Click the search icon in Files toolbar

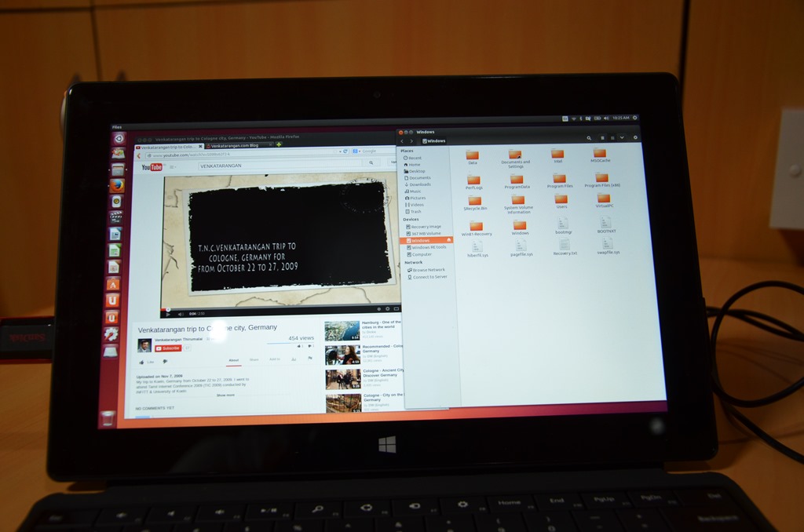pos(589,138)
